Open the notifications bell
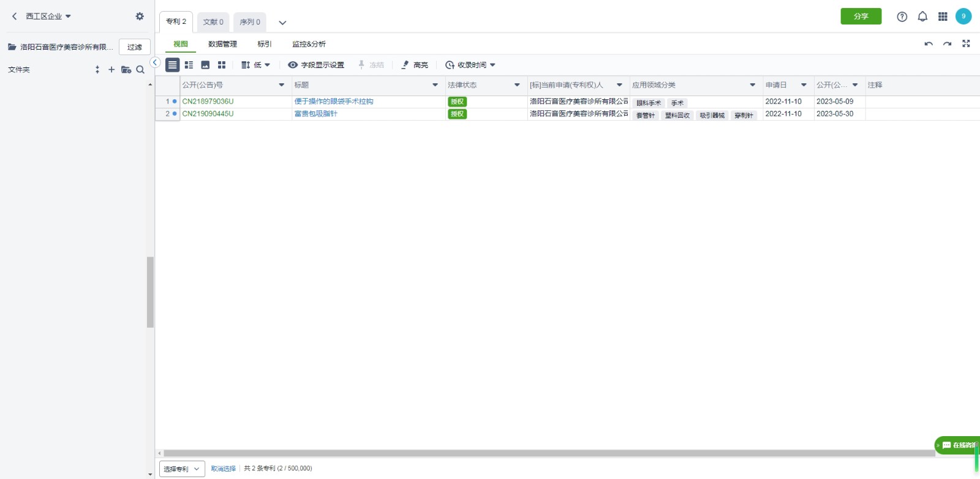Viewport: 980px width, 479px height. click(x=922, y=17)
